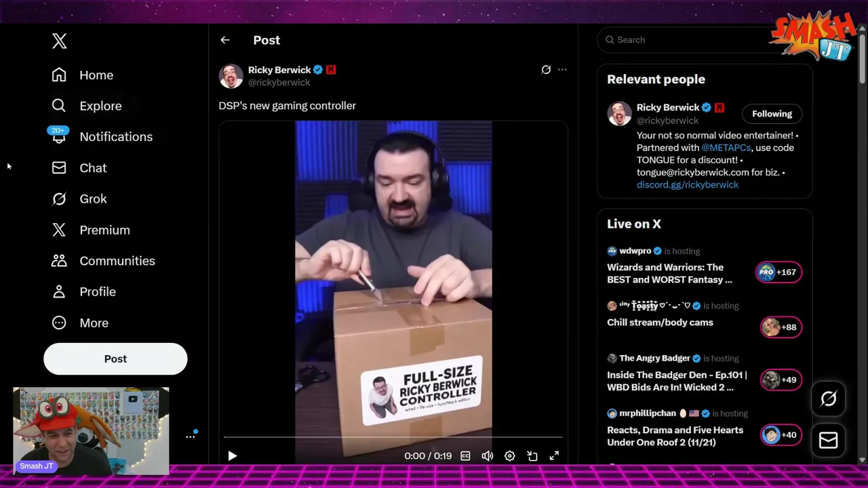Click the Premium X icon

click(59, 230)
